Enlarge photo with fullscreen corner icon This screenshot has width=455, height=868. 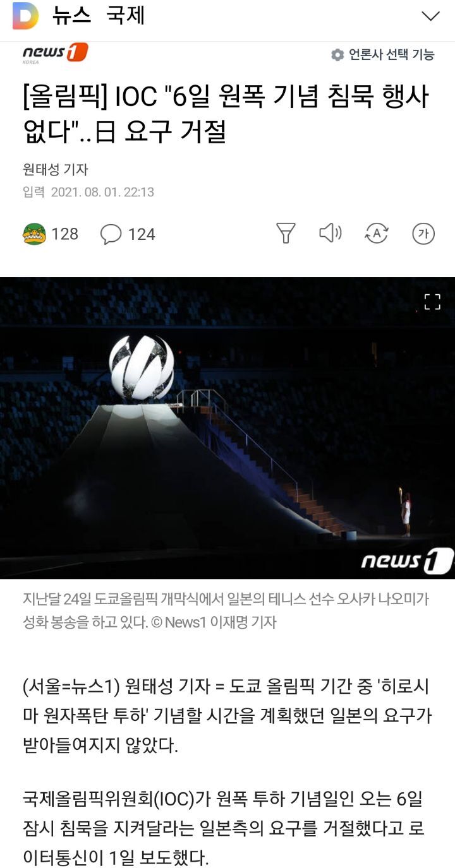tap(432, 302)
